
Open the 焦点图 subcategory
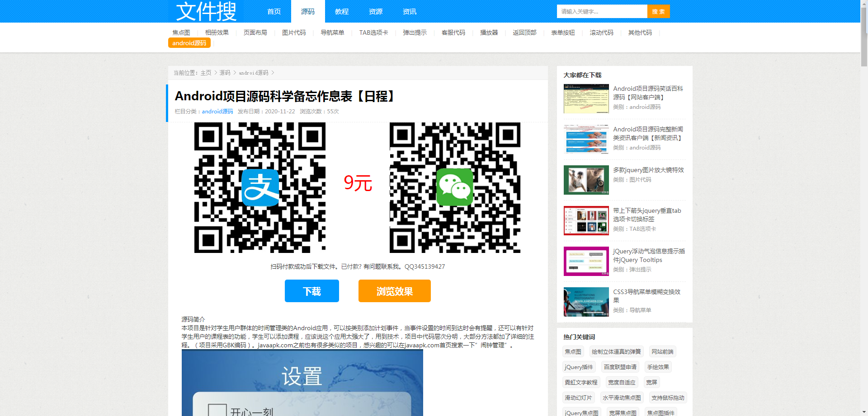181,33
